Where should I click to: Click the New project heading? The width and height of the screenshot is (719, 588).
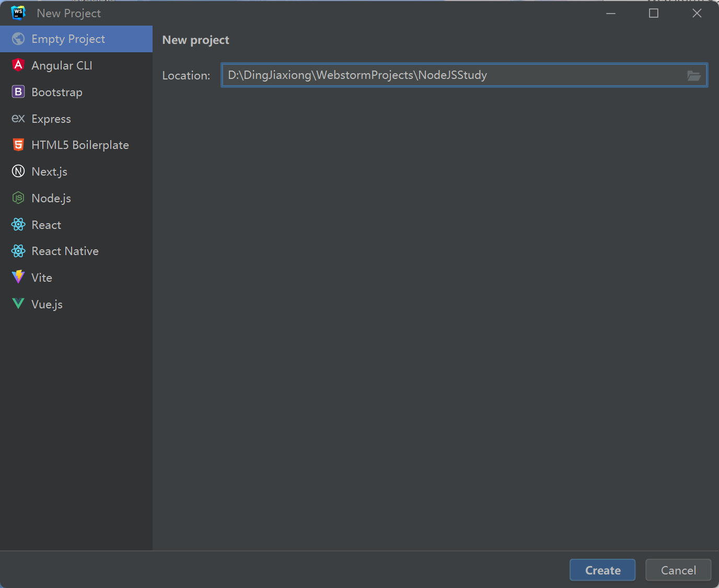[196, 40]
